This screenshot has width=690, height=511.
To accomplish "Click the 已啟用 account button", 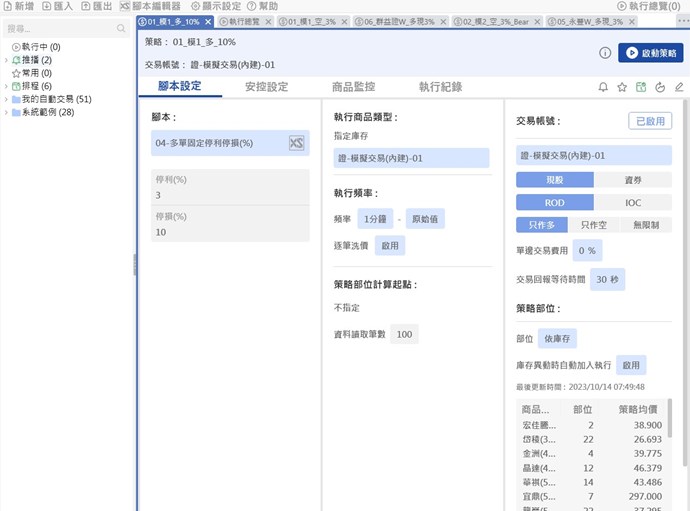I will [x=649, y=121].
